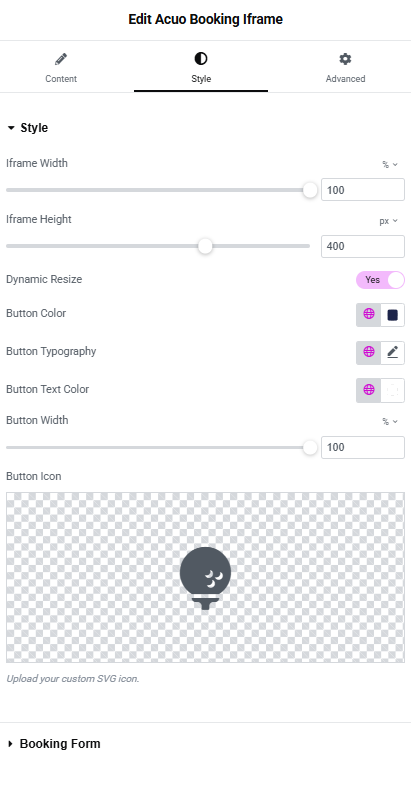Open the Iframe Height px unit dropdown
The width and height of the screenshot is (411, 796).
coord(389,221)
